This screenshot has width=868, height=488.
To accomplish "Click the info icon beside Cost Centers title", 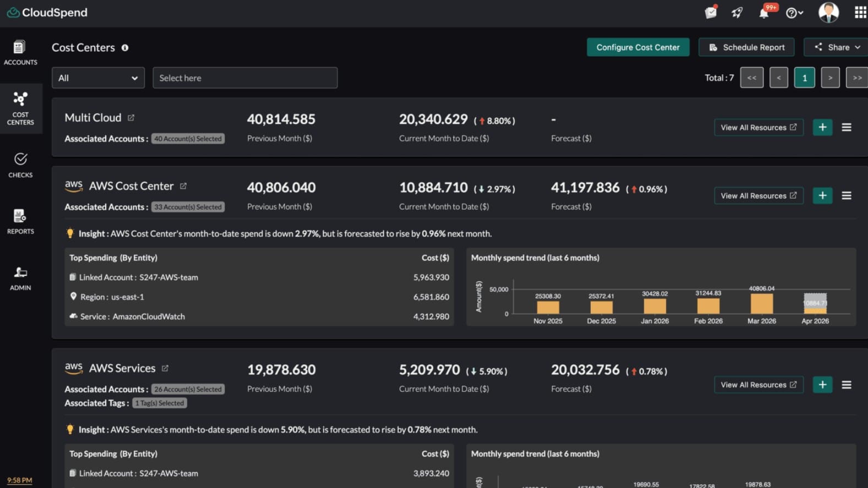I will [x=125, y=48].
